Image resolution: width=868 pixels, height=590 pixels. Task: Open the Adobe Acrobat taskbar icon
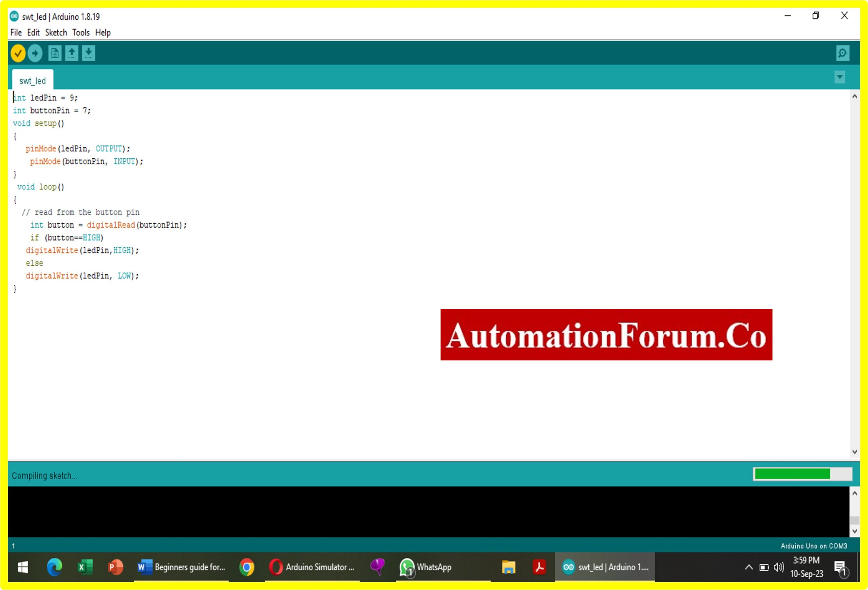539,567
